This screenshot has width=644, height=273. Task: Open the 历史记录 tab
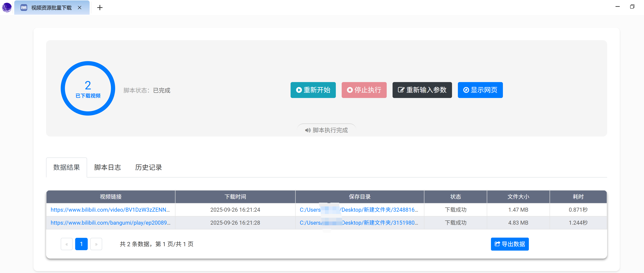click(x=148, y=167)
